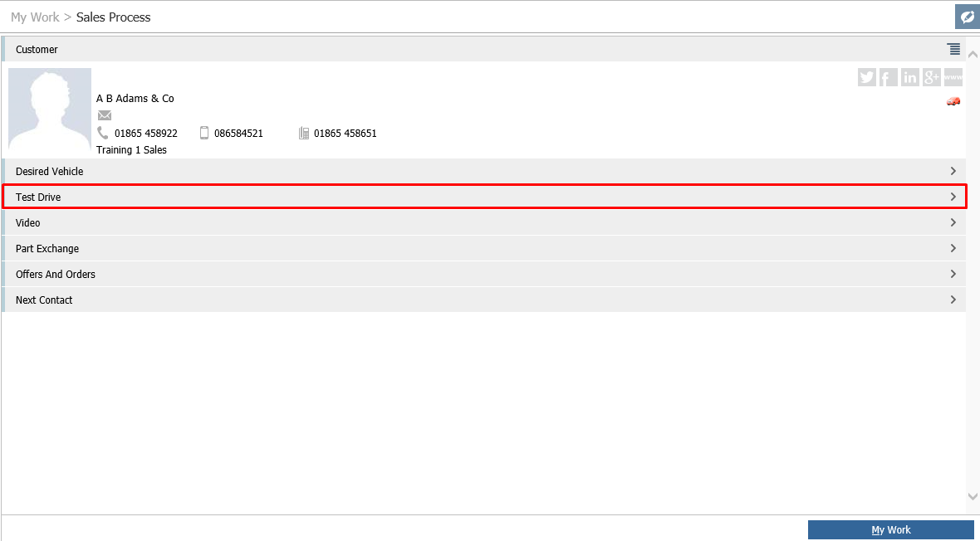
Task: Open customer's Google Plus icon
Action: pos(932,77)
